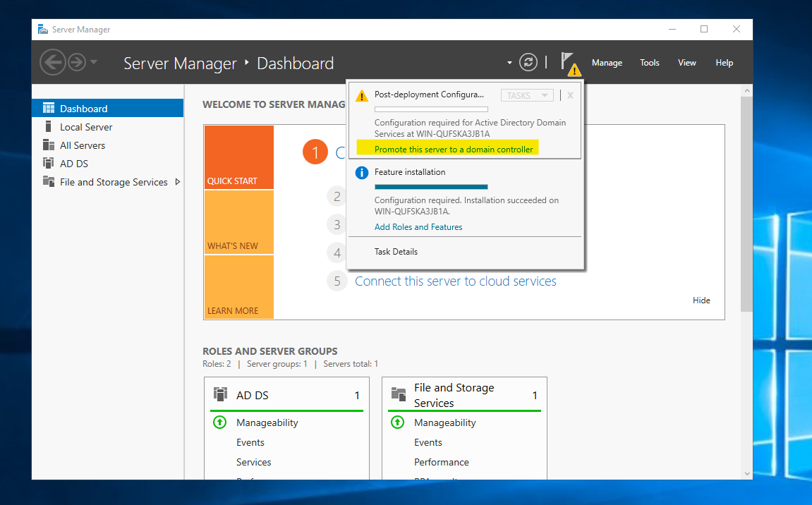Select the LEARN MORE tile
The width and height of the screenshot is (812, 505).
point(238,287)
